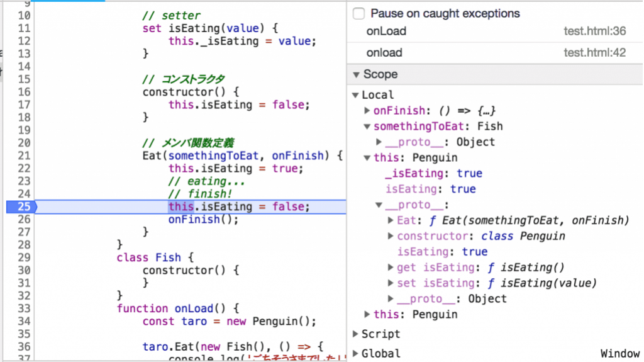Image resolution: width=644 pixels, height=362 pixels.
Task: Click the line 25 breakpoint marker
Action: point(21,206)
